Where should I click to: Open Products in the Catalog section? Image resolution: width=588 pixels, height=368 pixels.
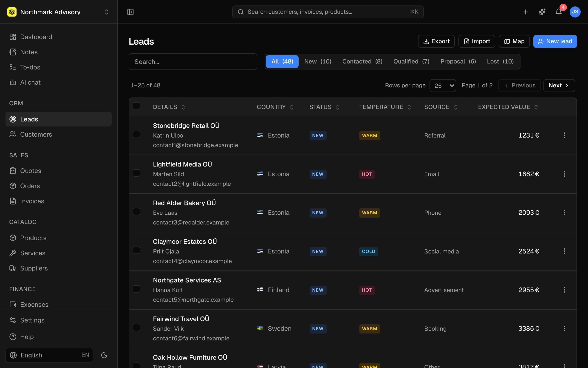tap(58, 238)
